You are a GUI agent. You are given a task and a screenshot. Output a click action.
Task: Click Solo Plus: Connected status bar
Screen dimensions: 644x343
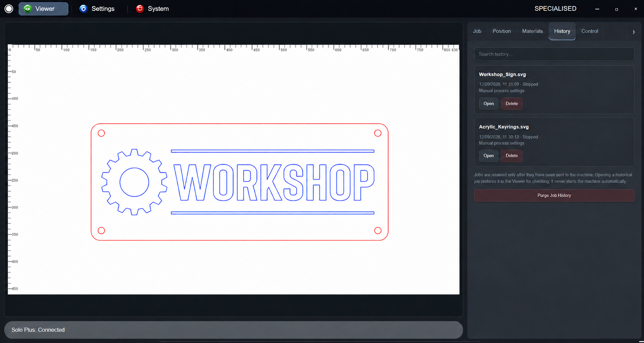[233, 330]
